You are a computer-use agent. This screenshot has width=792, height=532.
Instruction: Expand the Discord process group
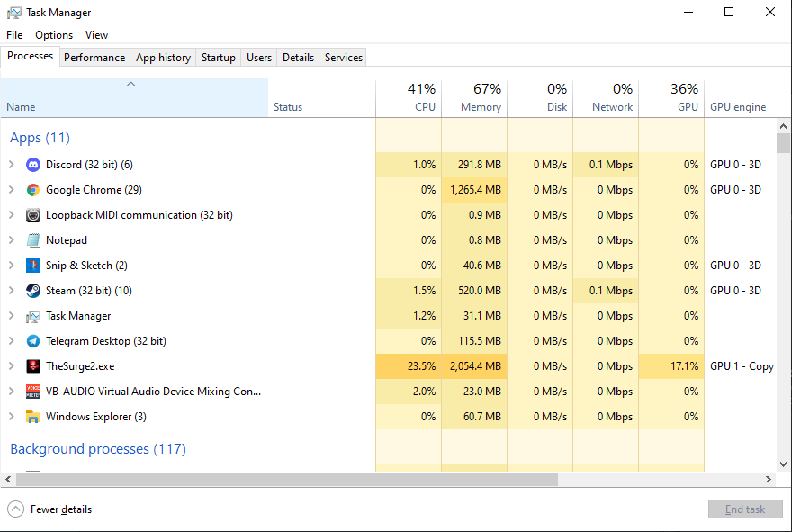click(x=11, y=165)
